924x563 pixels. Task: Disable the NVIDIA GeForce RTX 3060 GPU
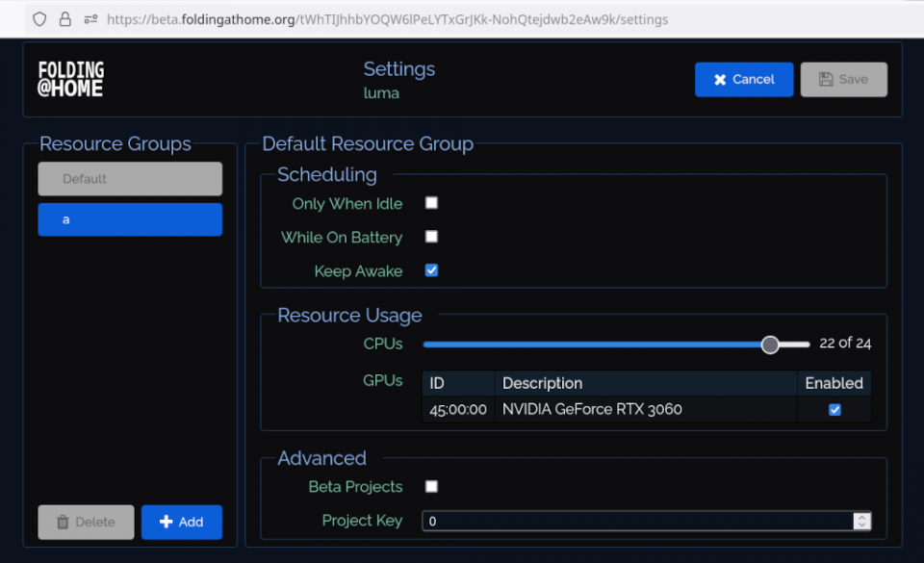pyautogui.click(x=834, y=408)
